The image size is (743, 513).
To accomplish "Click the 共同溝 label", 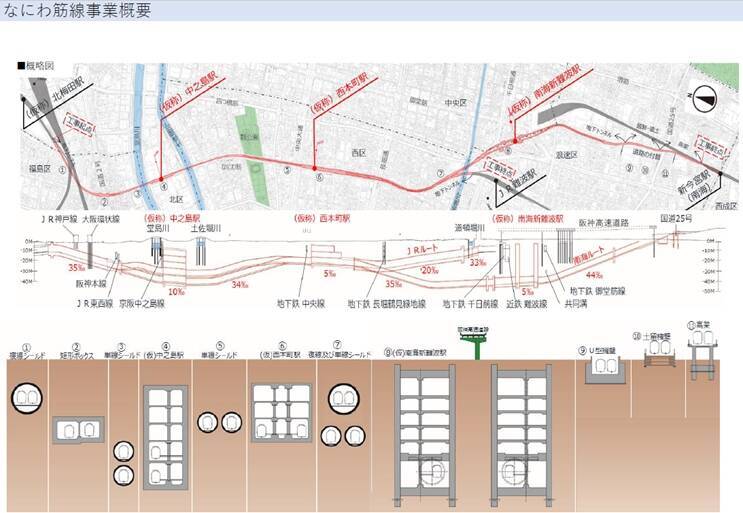I will pyautogui.click(x=576, y=304).
